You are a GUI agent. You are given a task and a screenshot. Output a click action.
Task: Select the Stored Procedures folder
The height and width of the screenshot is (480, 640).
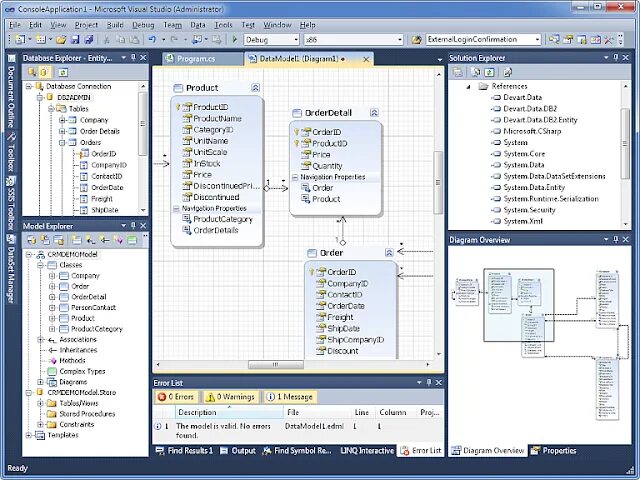point(82,414)
